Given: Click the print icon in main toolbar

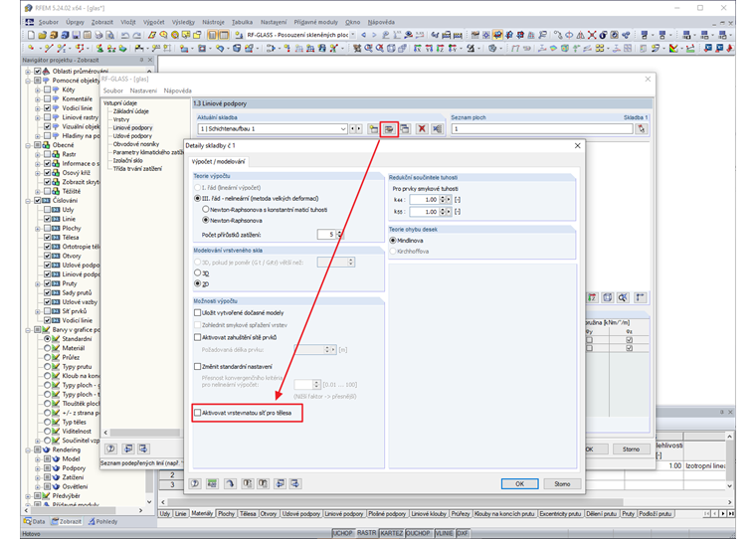Looking at the screenshot, I should [x=98, y=35].
